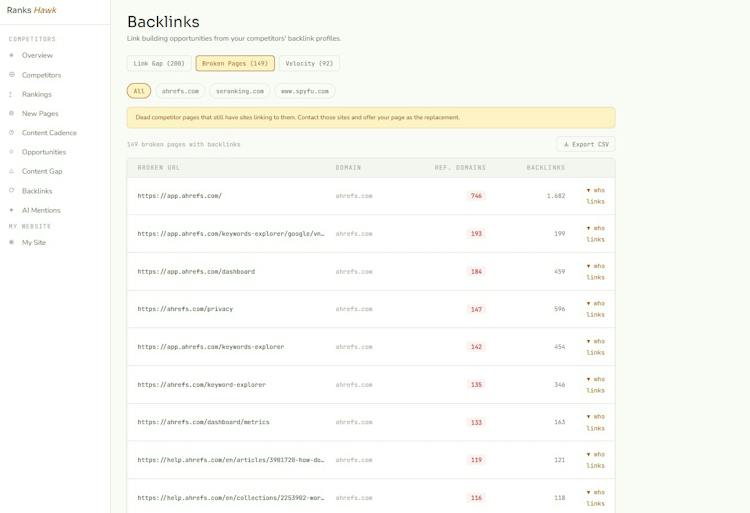750x513 pixels.
Task: Switch to the Velocity tab
Action: coord(309,63)
